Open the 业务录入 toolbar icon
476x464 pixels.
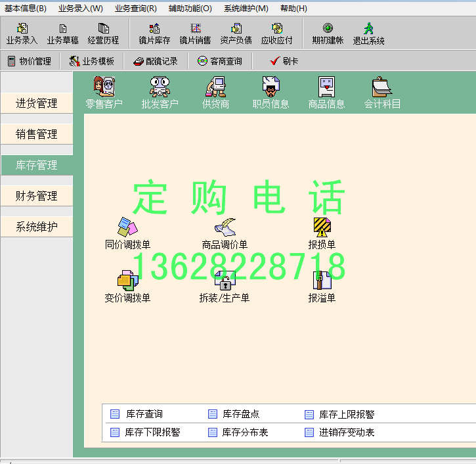[22, 34]
